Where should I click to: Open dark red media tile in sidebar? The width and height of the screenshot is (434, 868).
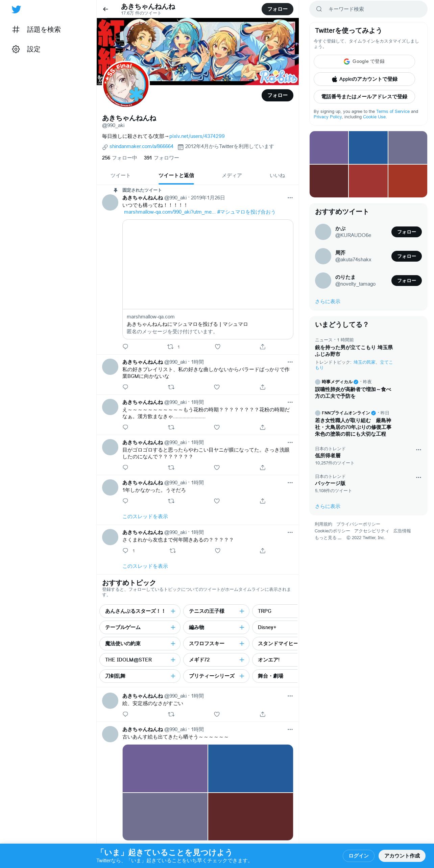[x=329, y=181]
